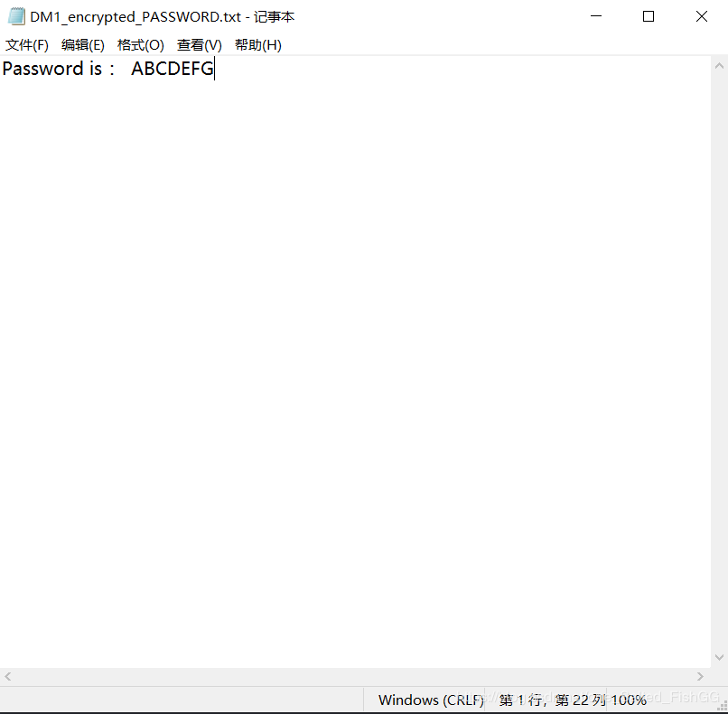Viewport: 728px width, 714px height.
Task: Place cursor after the word ABCDEFG
Action: tap(214, 69)
